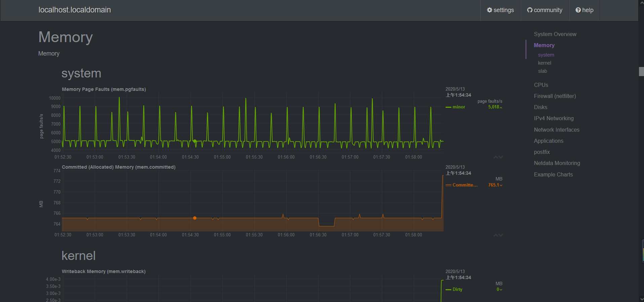Click the 5,018 value in the minor legend

tap(494, 107)
